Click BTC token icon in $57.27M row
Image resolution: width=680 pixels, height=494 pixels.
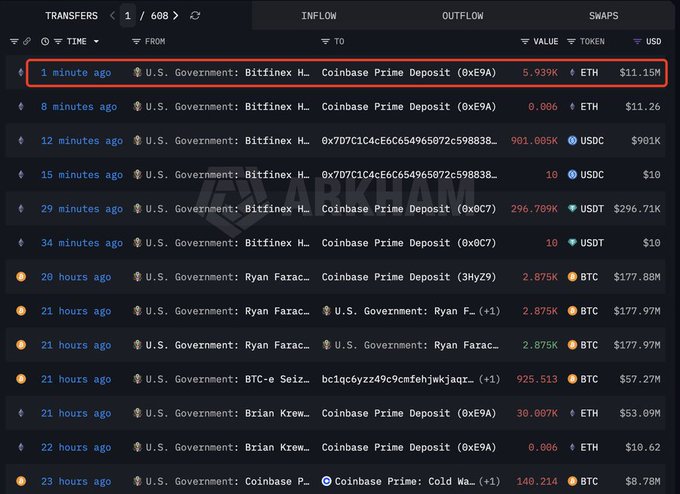[572, 379]
